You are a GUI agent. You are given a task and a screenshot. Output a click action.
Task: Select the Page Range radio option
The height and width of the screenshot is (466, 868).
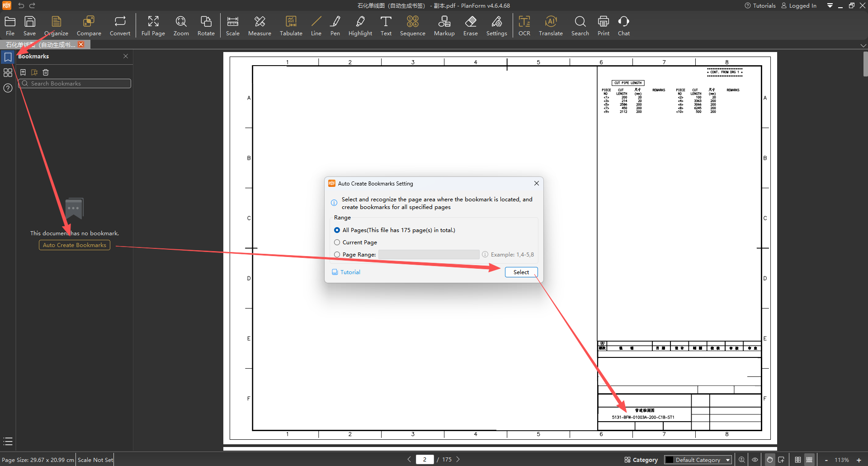(x=337, y=255)
